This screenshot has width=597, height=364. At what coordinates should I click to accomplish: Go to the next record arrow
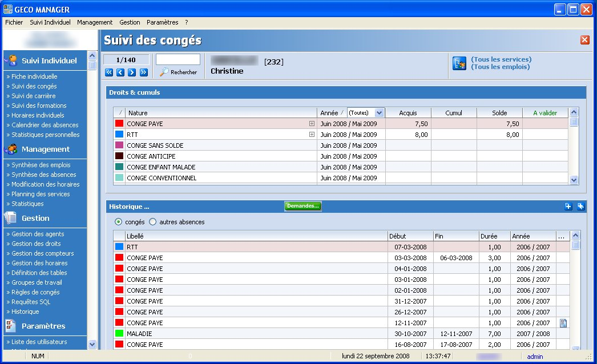click(132, 72)
